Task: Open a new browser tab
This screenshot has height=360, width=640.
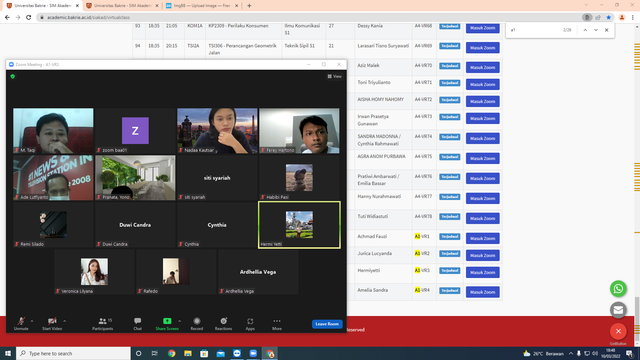Action: pos(249,6)
